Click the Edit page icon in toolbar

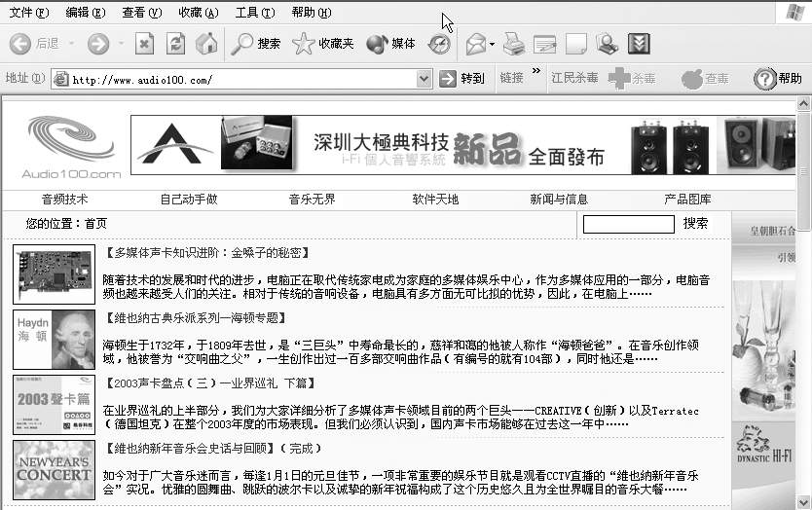[545, 44]
